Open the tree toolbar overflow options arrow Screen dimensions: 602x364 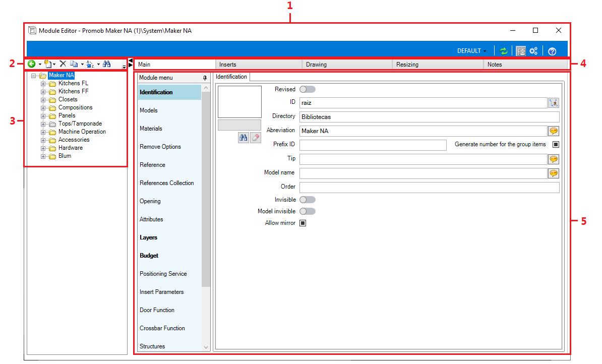pos(124,67)
